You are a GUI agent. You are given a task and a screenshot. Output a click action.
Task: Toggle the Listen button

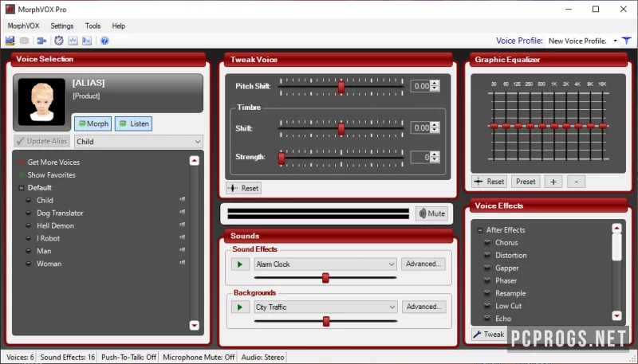133,123
